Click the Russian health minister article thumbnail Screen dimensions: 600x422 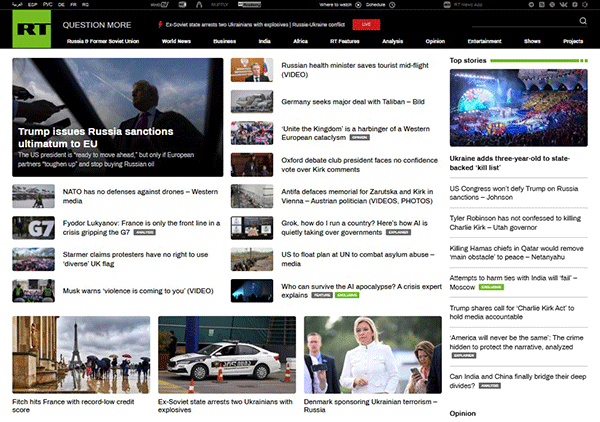click(252, 70)
